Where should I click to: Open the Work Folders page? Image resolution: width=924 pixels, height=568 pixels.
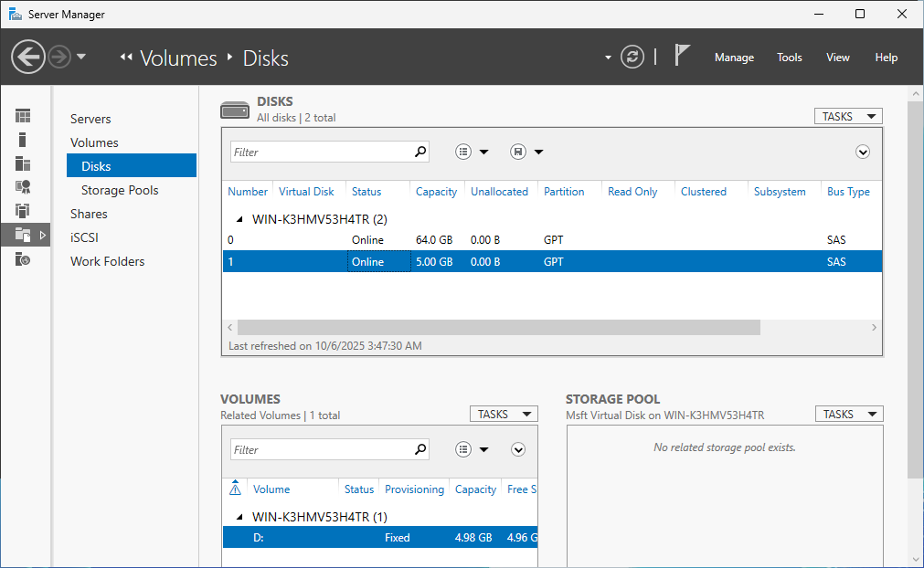(107, 261)
